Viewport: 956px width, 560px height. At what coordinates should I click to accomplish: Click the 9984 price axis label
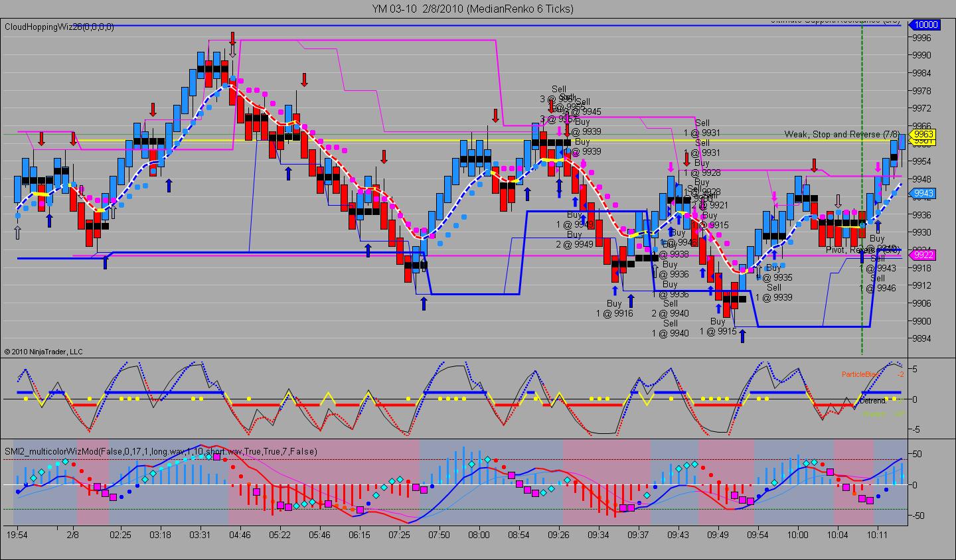tap(921, 73)
